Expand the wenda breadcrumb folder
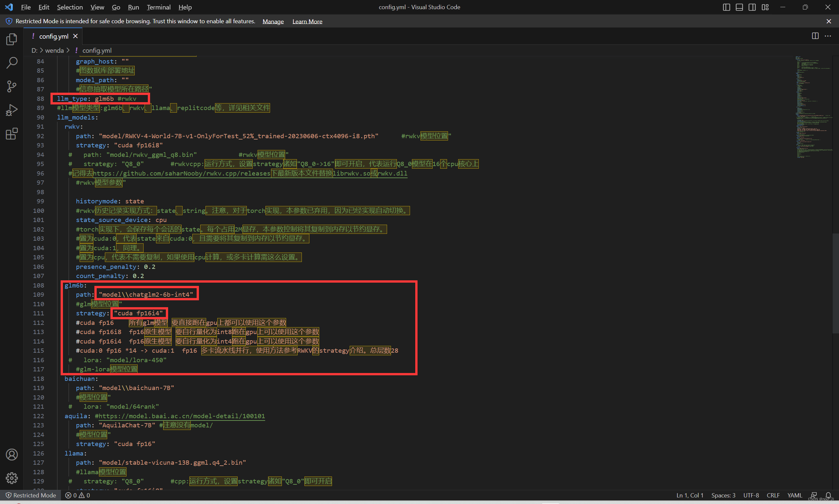839x504 pixels. [54, 50]
